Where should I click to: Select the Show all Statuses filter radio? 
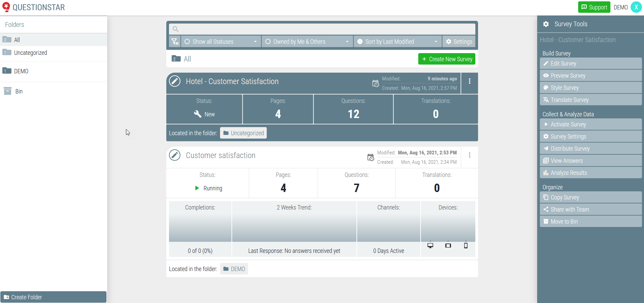pyautogui.click(x=188, y=41)
